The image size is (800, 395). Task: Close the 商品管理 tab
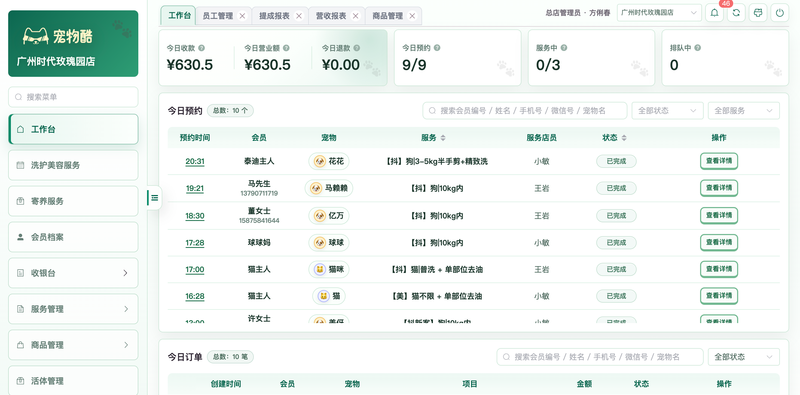412,16
